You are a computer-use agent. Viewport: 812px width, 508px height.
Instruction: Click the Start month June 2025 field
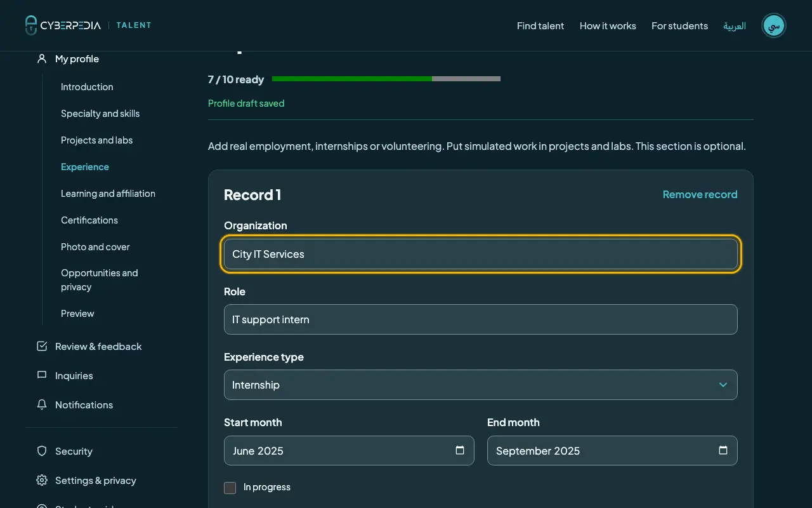349,450
